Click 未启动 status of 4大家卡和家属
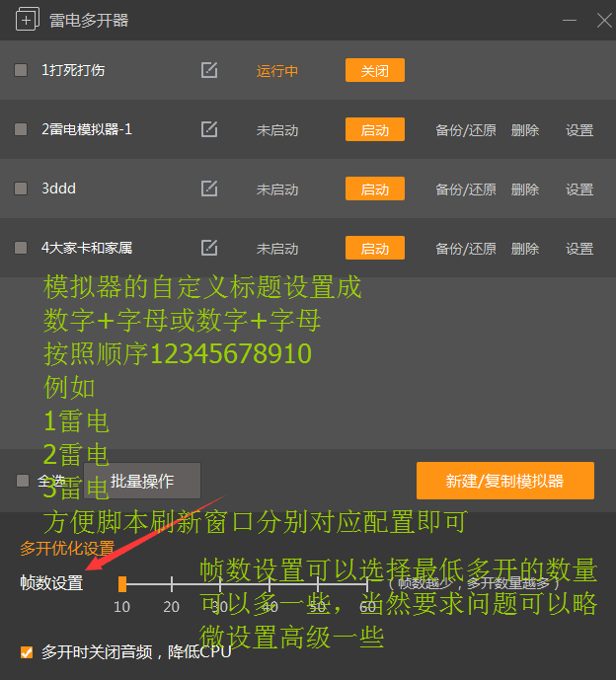Image resolution: width=616 pixels, height=680 pixels. (x=277, y=249)
